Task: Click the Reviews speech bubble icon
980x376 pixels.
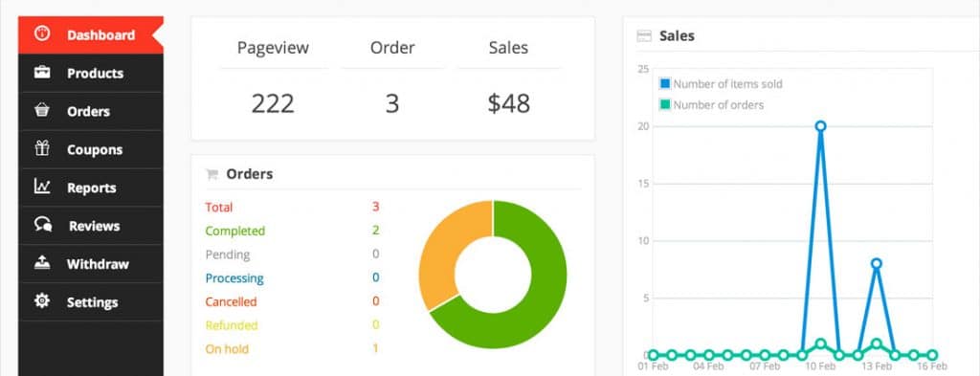Action: (42, 225)
